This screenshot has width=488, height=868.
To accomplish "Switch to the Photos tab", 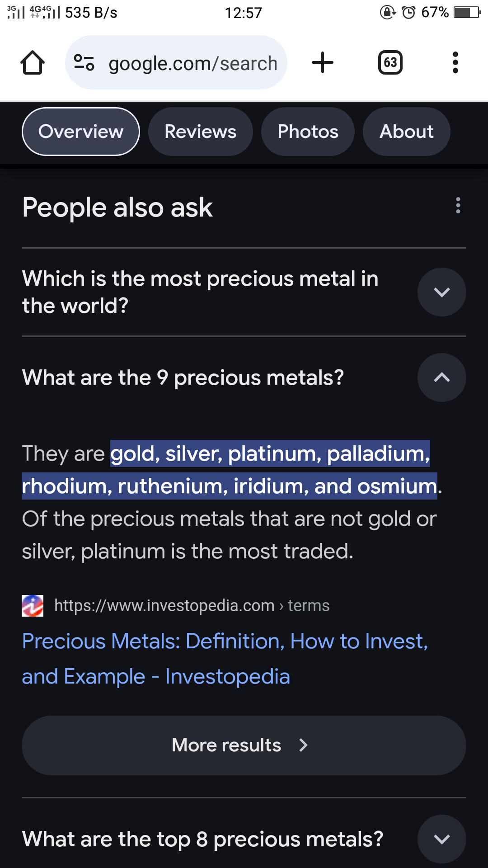I will click(x=308, y=132).
